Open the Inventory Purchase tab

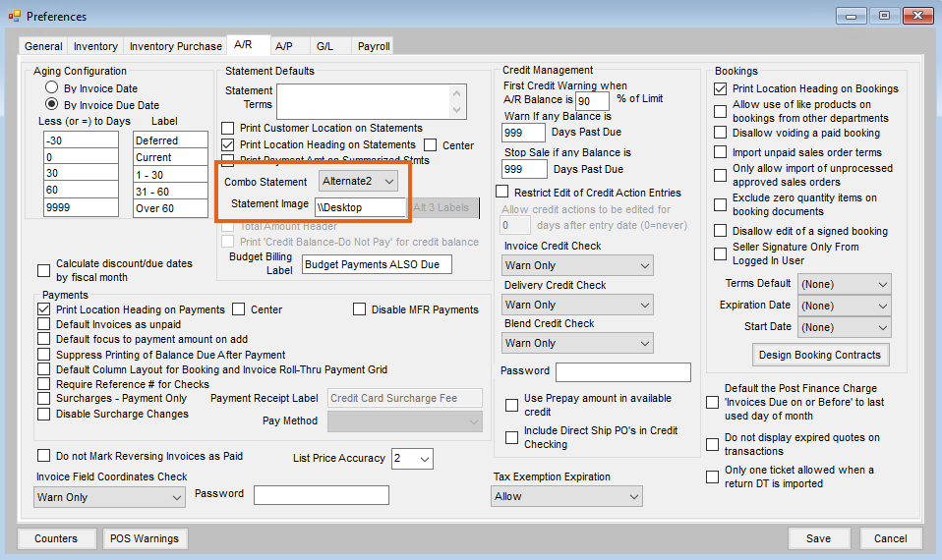coord(175,46)
